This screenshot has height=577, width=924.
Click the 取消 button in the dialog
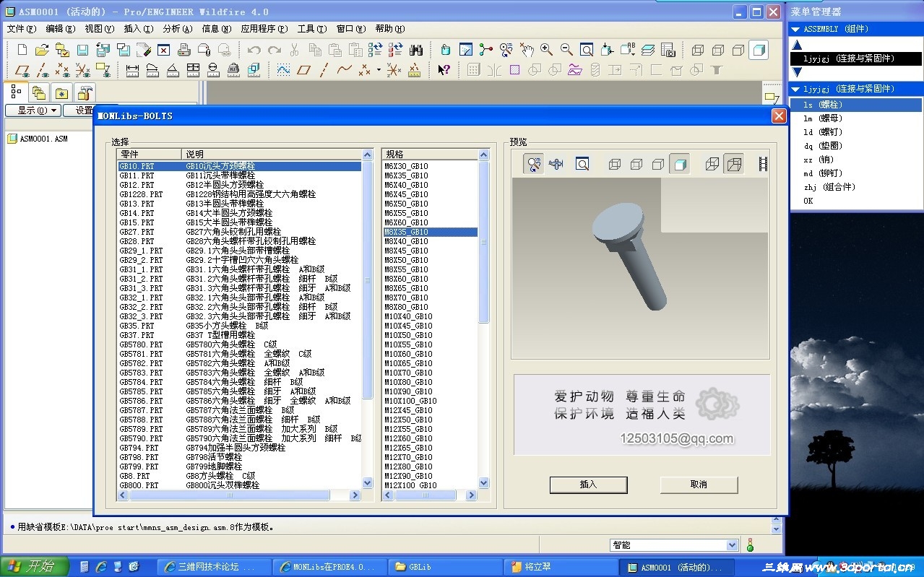(699, 485)
